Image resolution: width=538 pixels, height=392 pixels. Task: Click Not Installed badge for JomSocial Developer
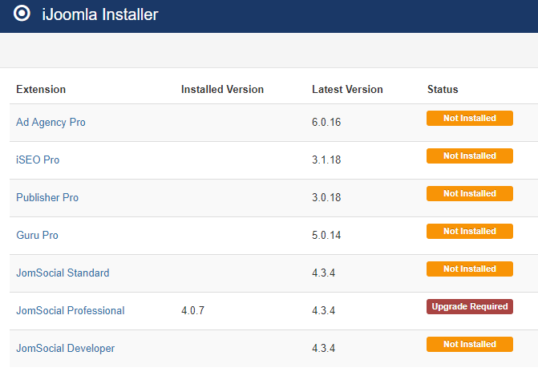pos(470,345)
